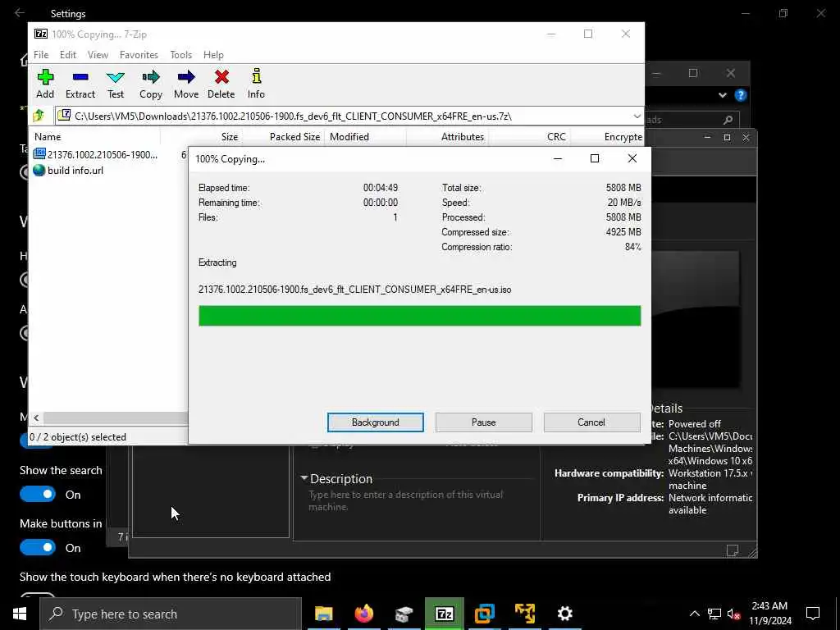The image size is (840, 630).
Task: Click the green extraction progress bar
Action: point(419,316)
